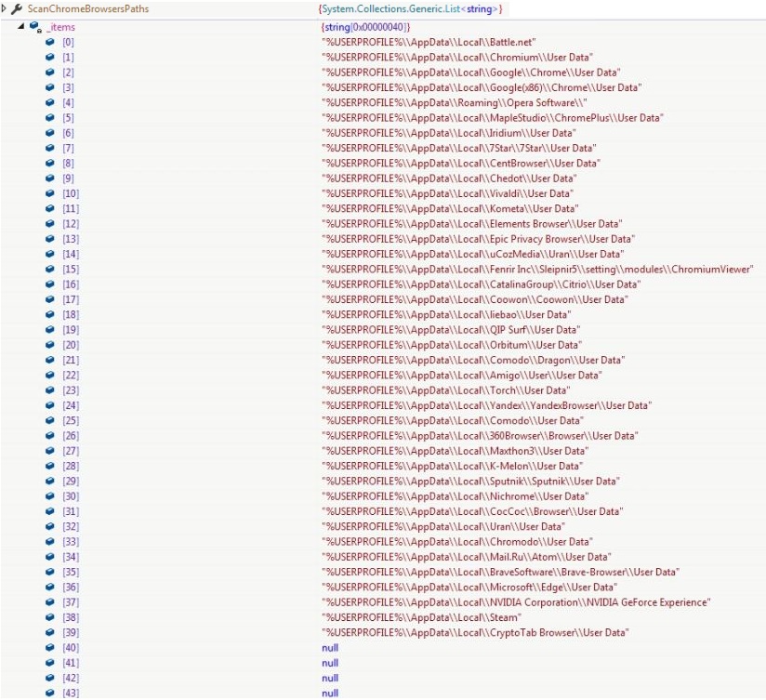Click the cube icon of index [24]
The image size is (766, 700).
click(x=50, y=405)
